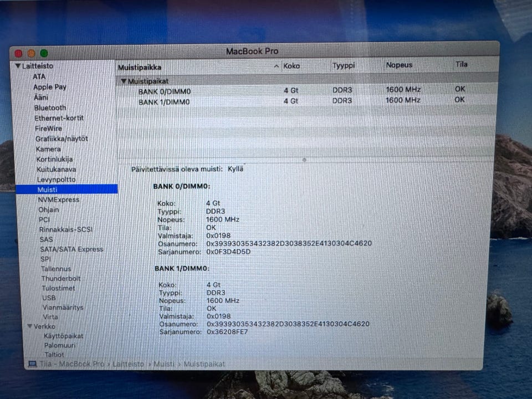This screenshot has width=532, height=399.
Task: Select Käyttöpaikat under Verkko
Action: point(63,336)
